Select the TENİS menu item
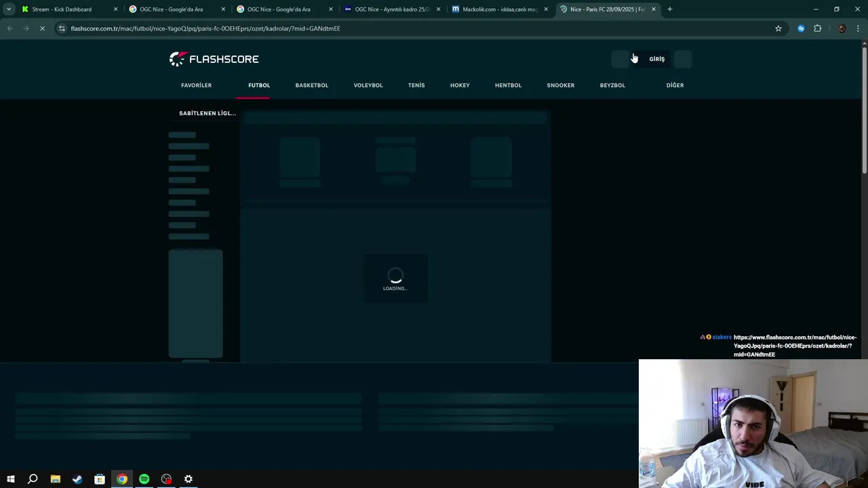 [x=416, y=85]
